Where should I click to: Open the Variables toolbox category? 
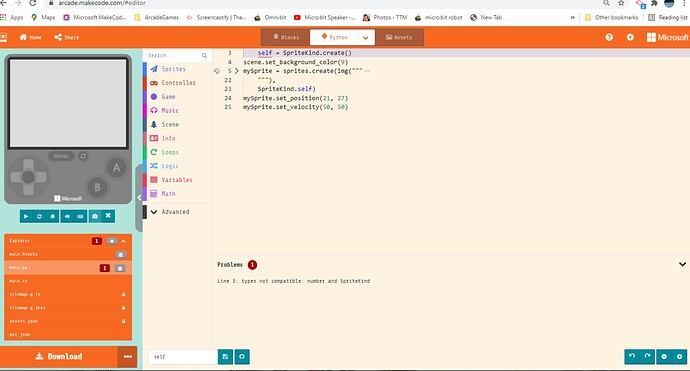[177, 180]
